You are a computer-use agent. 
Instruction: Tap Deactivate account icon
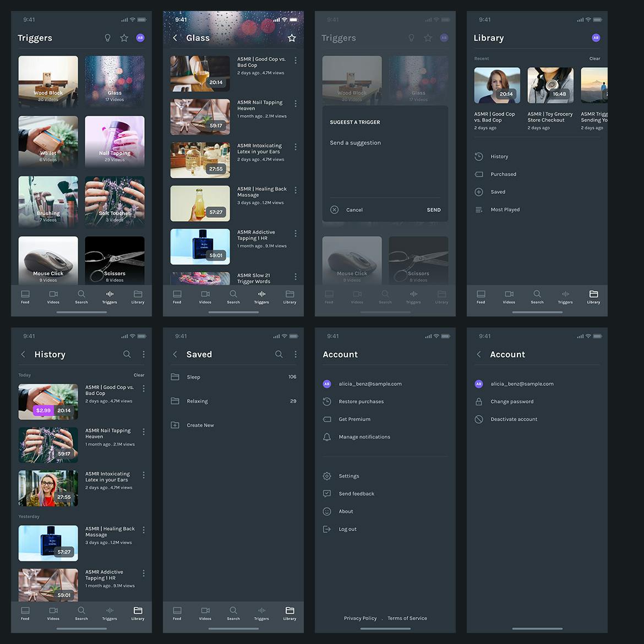(479, 419)
